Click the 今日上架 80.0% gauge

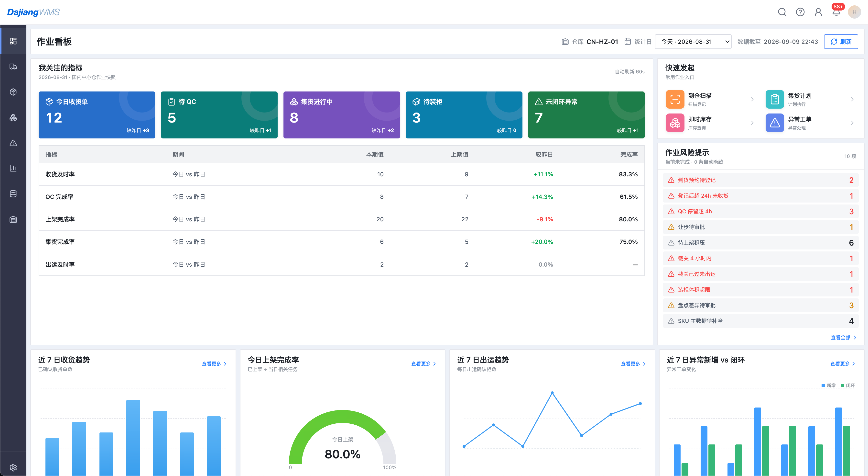click(x=342, y=439)
